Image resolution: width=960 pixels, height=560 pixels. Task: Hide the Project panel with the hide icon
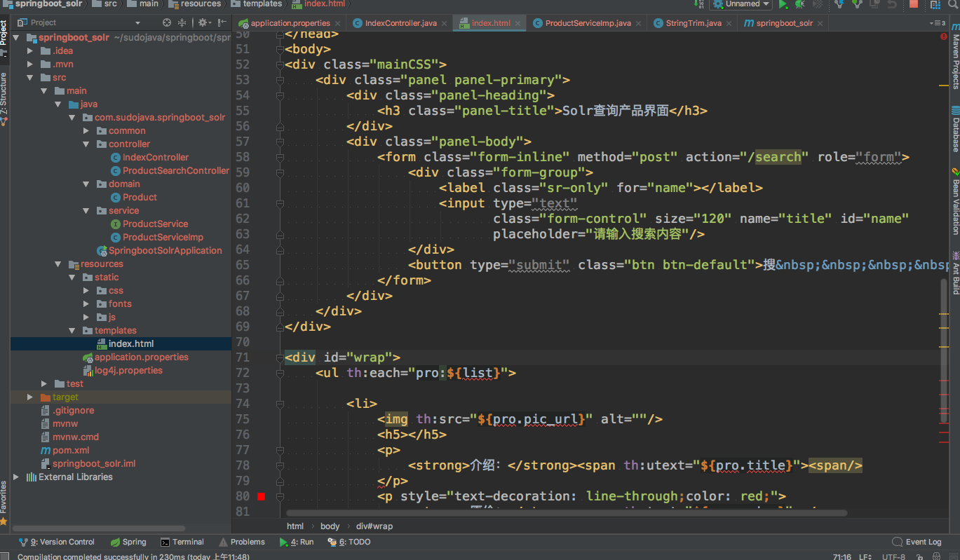tap(222, 22)
